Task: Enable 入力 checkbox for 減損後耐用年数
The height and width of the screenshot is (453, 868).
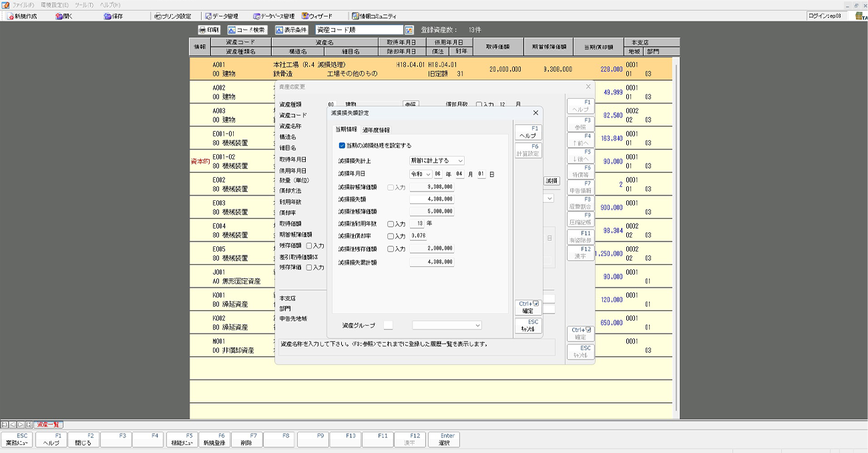Action: pyautogui.click(x=391, y=224)
